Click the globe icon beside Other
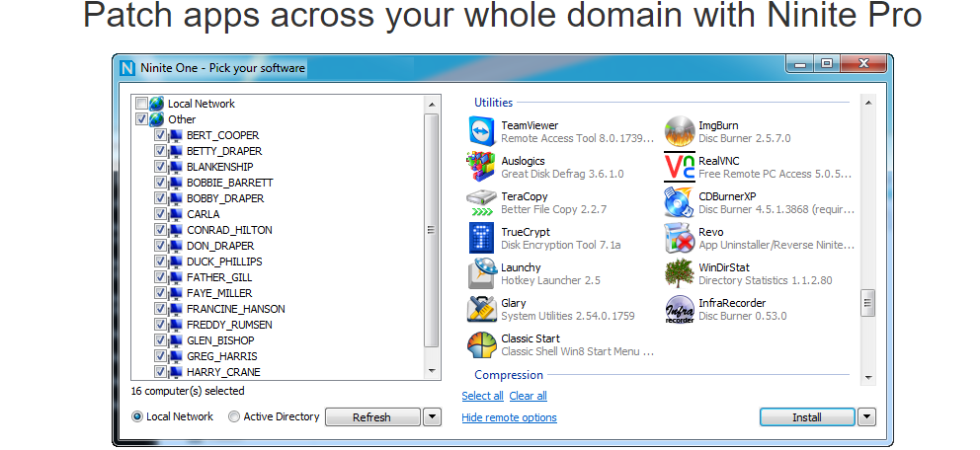Image resolution: width=980 pixels, height=450 pixels. pyautogui.click(x=157, y=119)
